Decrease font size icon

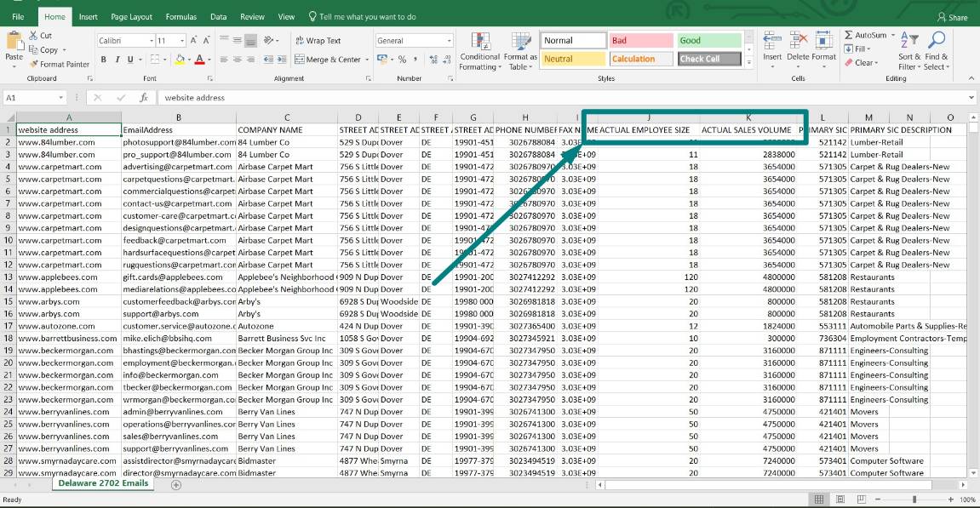point(206,41)
